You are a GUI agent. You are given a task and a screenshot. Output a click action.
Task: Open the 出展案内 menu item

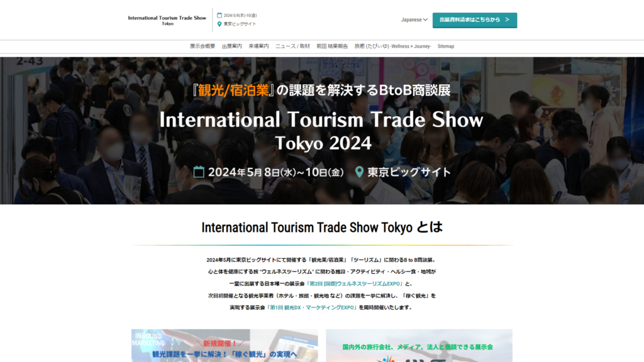(231, 47)
